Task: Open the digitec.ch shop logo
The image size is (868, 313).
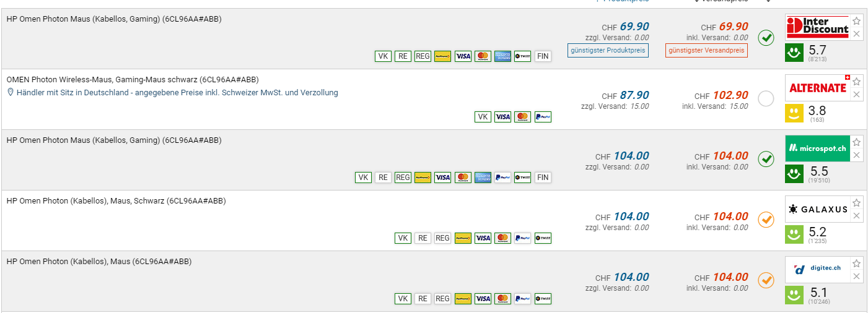Action: 817,269
